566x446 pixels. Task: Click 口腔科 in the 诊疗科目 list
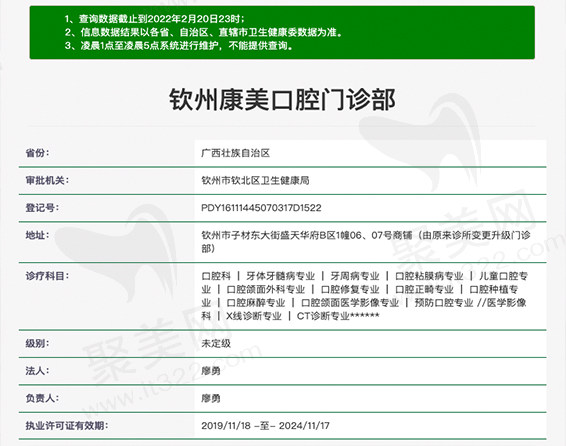point(216,276)
